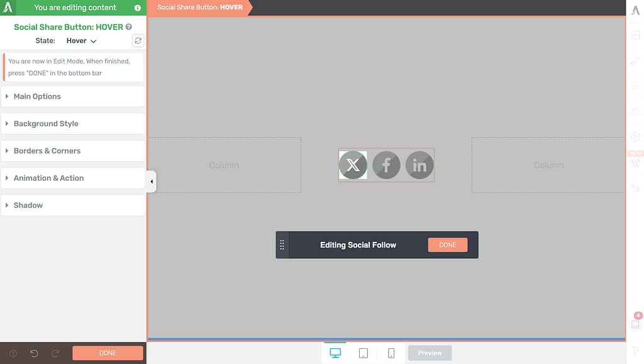
Task: Click DONE button in the bottom-left sidebar
Action: [x=108, y=353]
